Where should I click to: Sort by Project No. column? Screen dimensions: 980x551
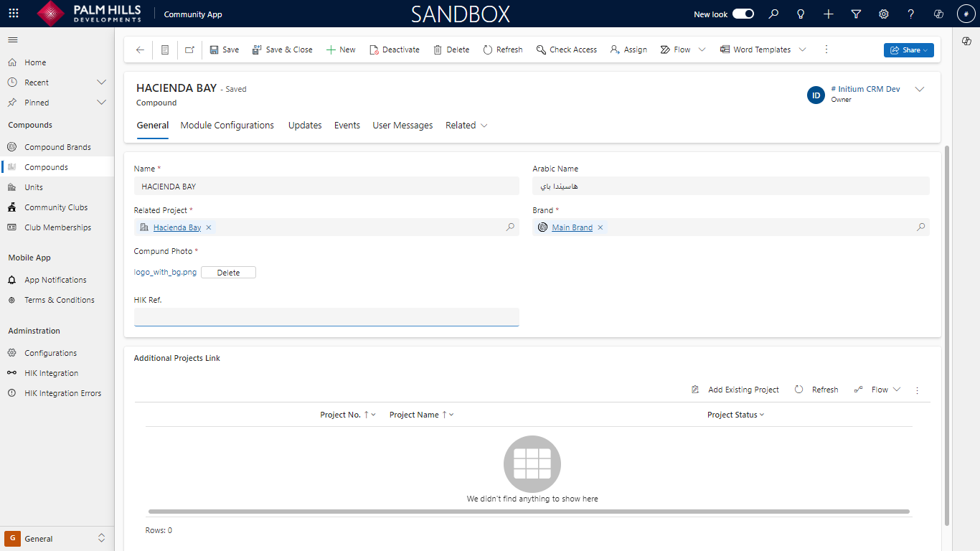tap(348, 415)
